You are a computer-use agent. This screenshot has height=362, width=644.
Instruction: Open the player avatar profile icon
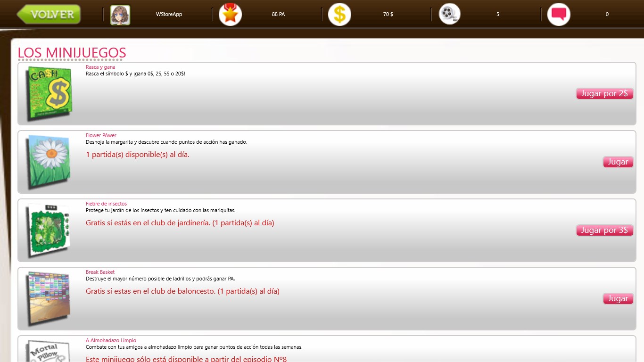pos(120,15)
